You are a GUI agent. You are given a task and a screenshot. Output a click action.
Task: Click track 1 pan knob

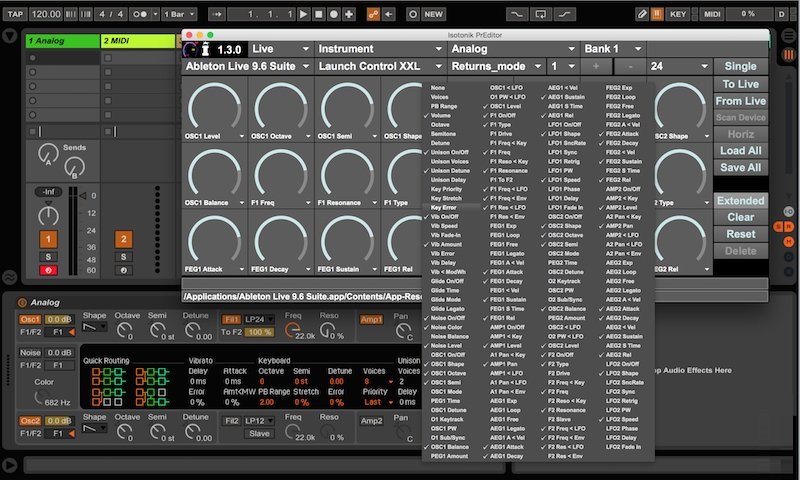coord(48,216)
